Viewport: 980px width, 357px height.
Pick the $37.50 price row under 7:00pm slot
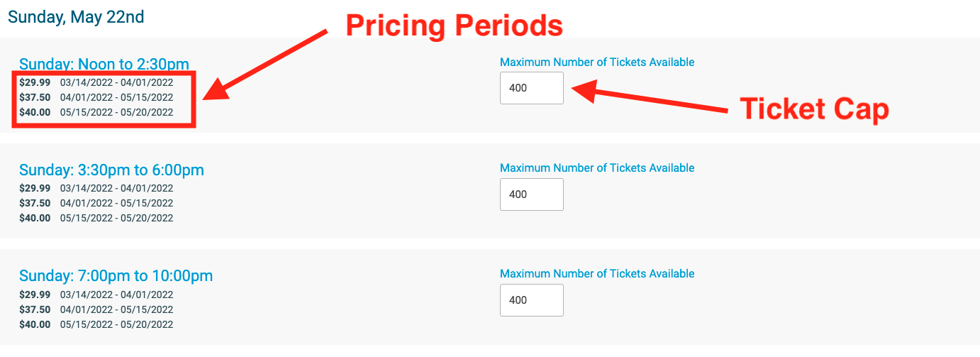(x=96, y=309)
